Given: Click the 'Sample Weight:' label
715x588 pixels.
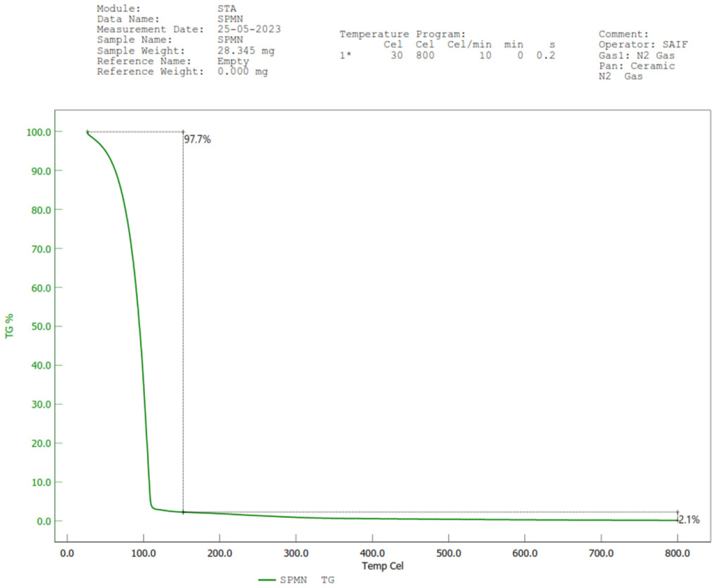Looking at the screenshot, I should pos(141,51).
